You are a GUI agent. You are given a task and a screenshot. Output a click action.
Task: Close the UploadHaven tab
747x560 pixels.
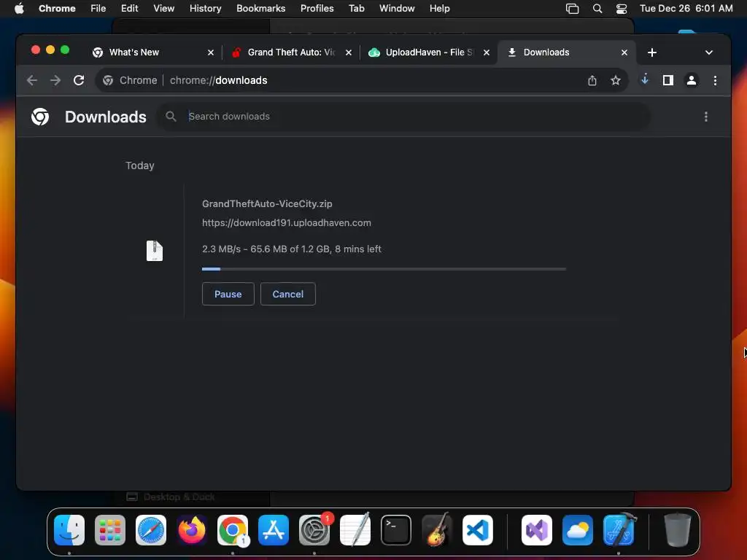[486, 52]
